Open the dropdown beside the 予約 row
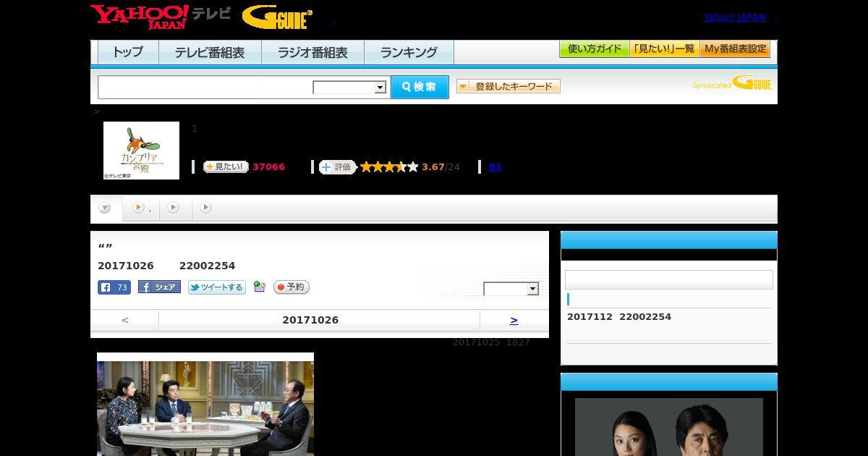This screenshot has height=456, width=868. [511, 289]
